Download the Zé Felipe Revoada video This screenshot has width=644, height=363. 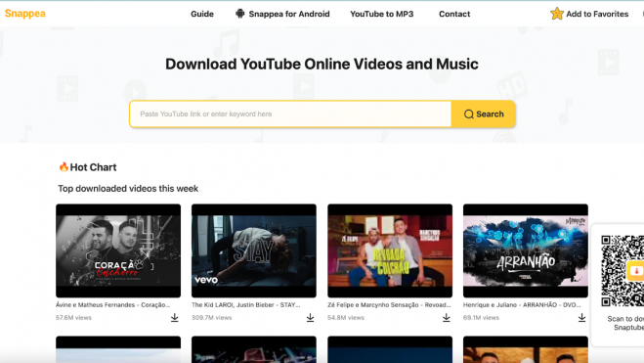coord(446,317)
